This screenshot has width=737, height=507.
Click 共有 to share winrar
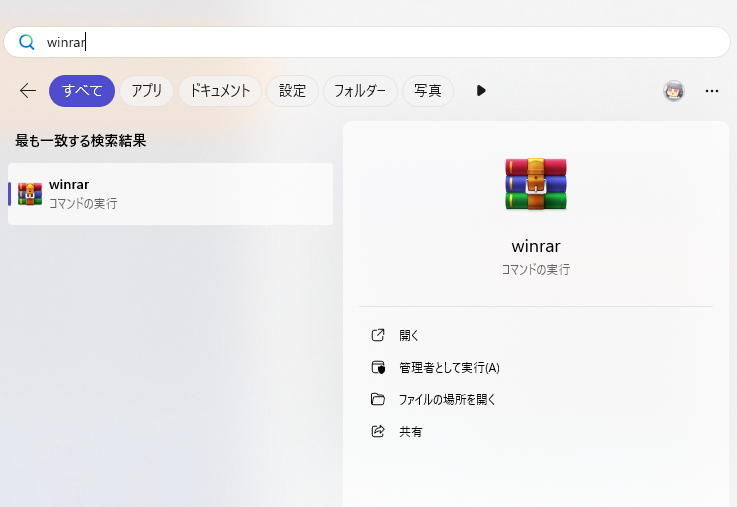pyautogui.click(x=411, y=431)
